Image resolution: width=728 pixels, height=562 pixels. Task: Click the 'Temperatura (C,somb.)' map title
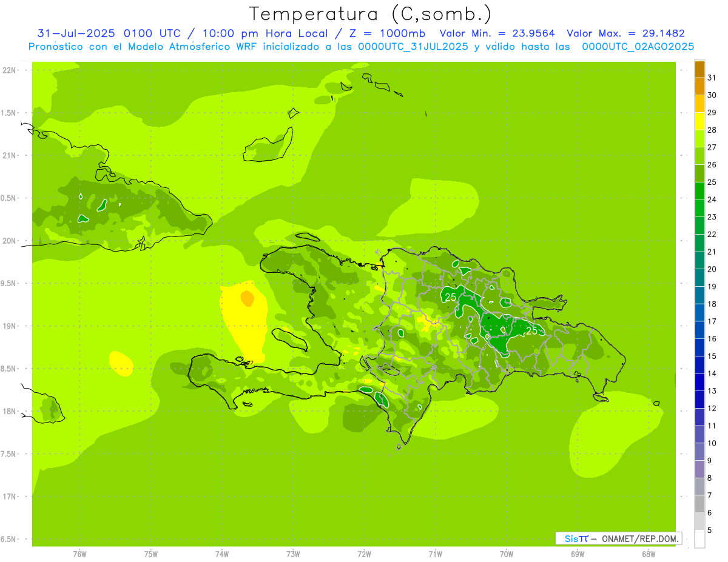pos(371,14)
